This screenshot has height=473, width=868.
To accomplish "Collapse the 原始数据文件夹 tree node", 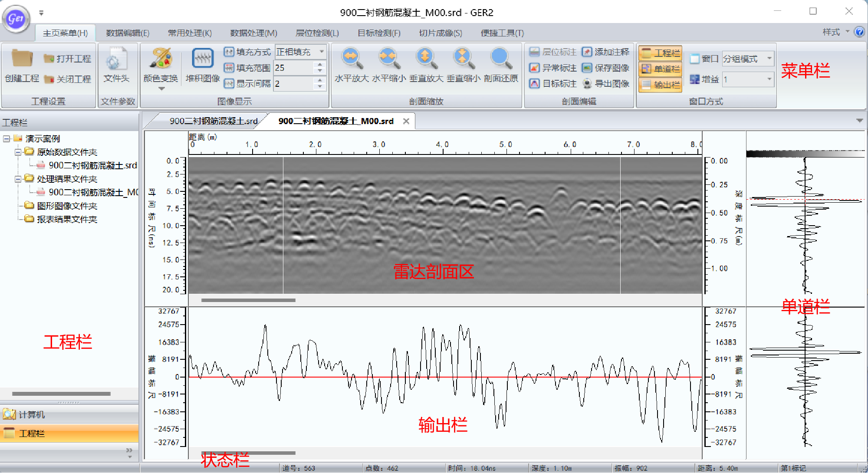I will 18,152.
